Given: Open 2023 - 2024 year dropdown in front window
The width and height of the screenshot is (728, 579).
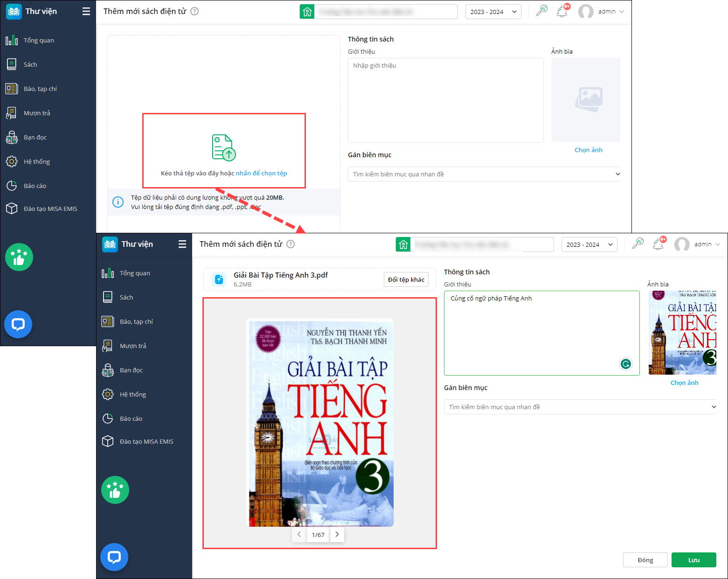Looking at the screenshot, I should [589, 244].
